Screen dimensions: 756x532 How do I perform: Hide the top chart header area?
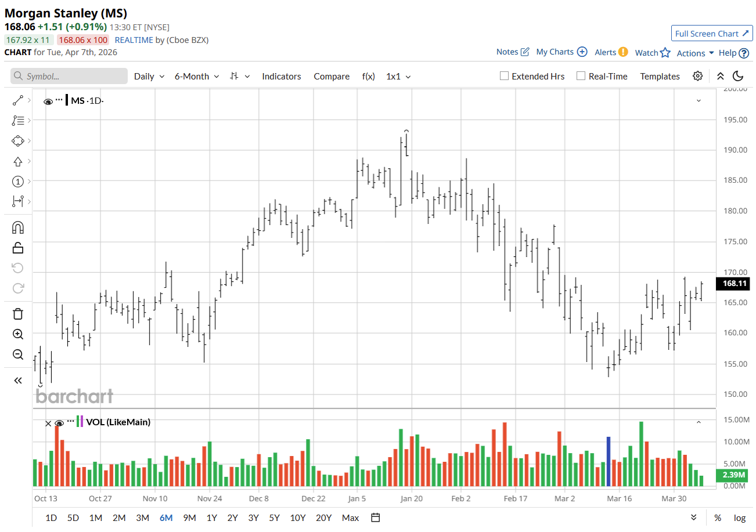tap(720, 76)
